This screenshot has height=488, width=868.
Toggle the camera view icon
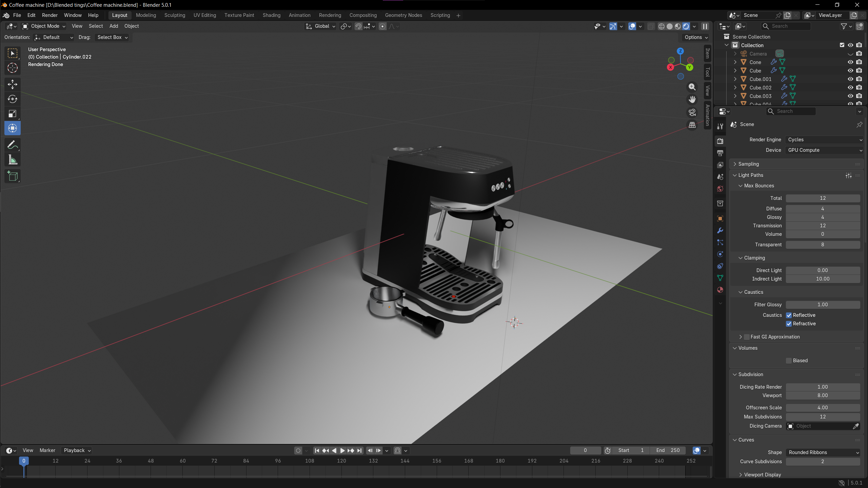(692, 112)
